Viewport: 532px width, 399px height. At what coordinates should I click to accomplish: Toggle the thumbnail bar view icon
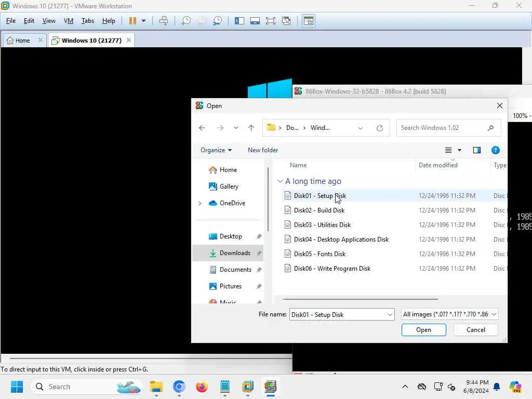tap(255, 21)
